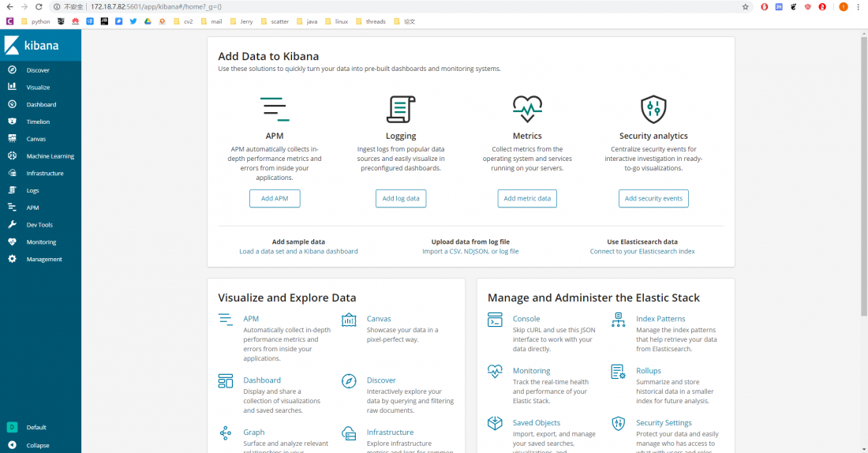The width and height of the screenshot is (868, 453).
Task: Click the browser address bar URL
Action: pyautogui.click(x=156, y=6)
